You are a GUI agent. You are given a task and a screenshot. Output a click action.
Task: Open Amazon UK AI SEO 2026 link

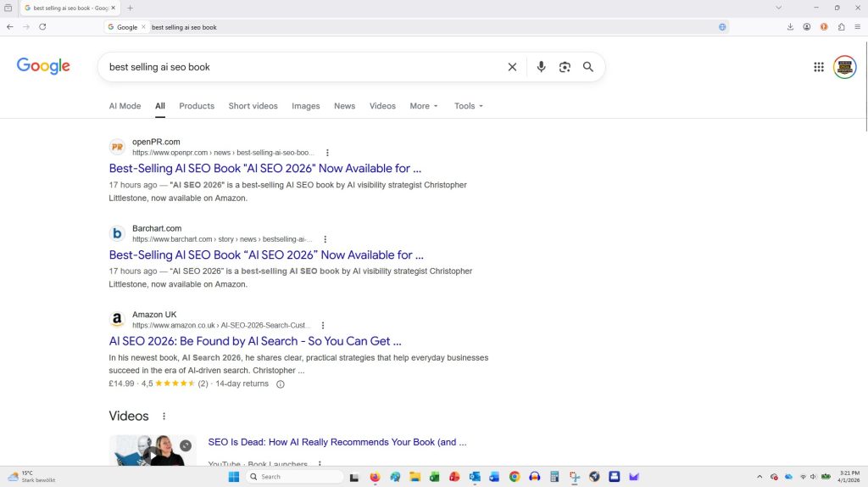tap(255, 341)
